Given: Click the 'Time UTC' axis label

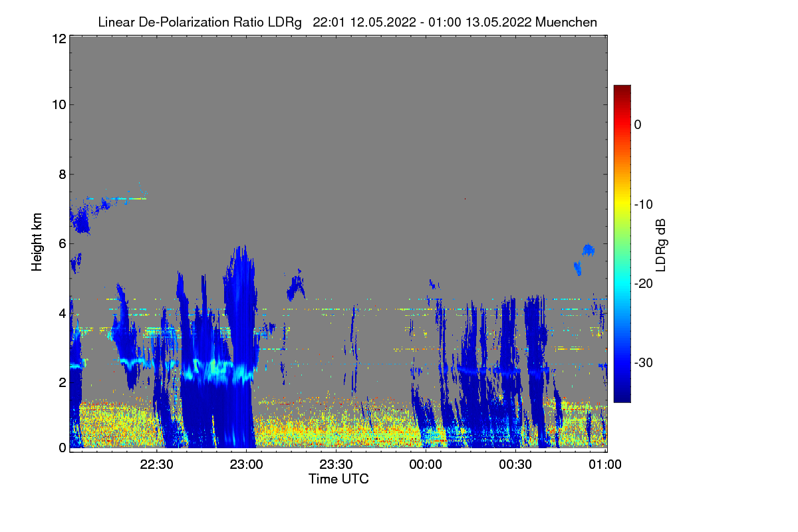Looking at the screenshot, I should click(x=338, y=478).
